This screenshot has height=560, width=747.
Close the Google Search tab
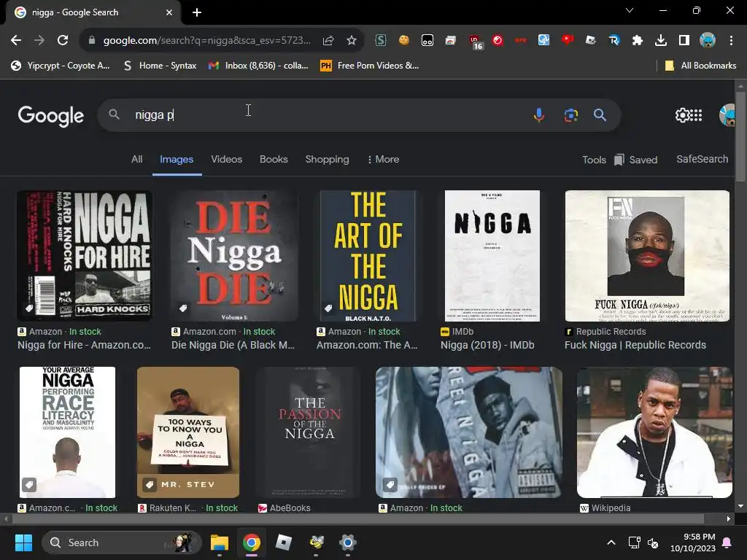point(169,12)
